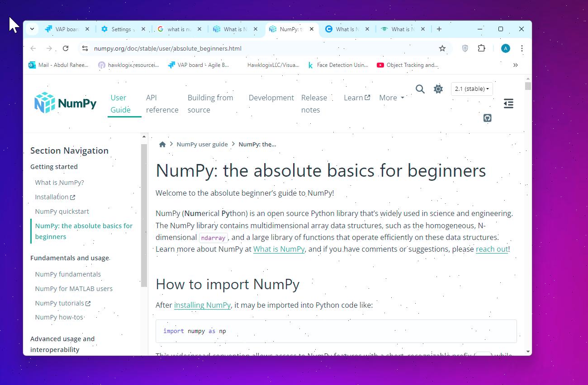Open NumPy for MATLAB users link
The image size is (588, 385).
point(74,289)
